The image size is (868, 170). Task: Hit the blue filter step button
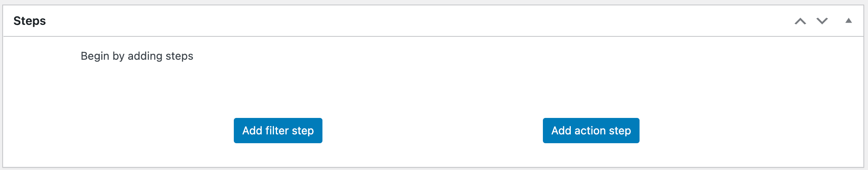click(x=278, y=131)
